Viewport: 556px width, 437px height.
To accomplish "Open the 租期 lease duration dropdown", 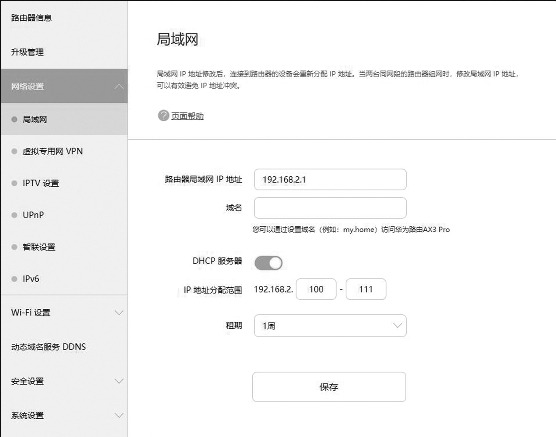I will pos(330,325).
